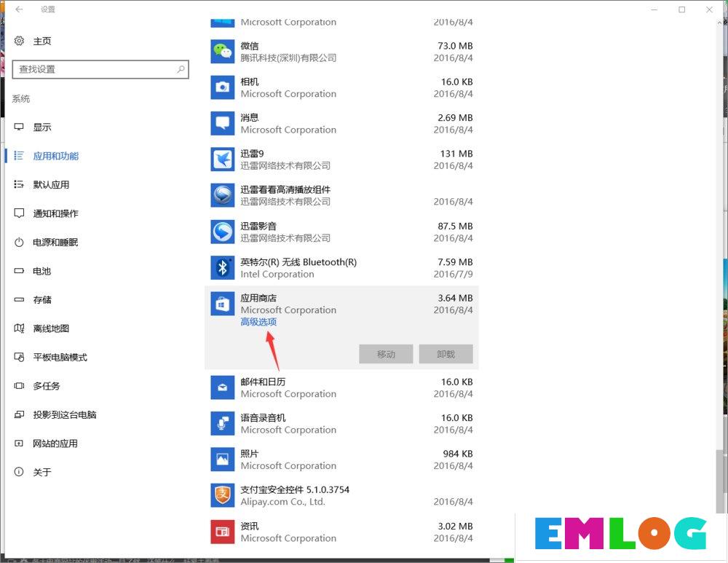
Task: Click the 微信 app icon
Action: pos(222,51)
